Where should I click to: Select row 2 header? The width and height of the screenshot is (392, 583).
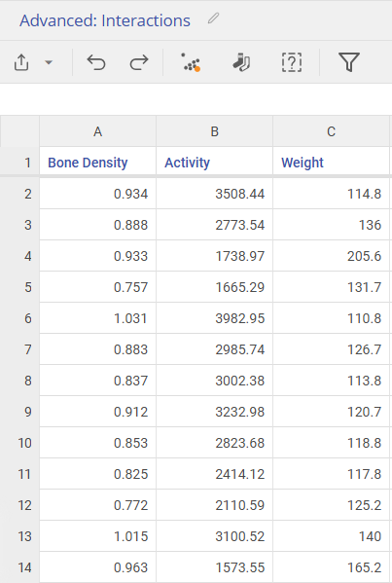pos(19,194)
